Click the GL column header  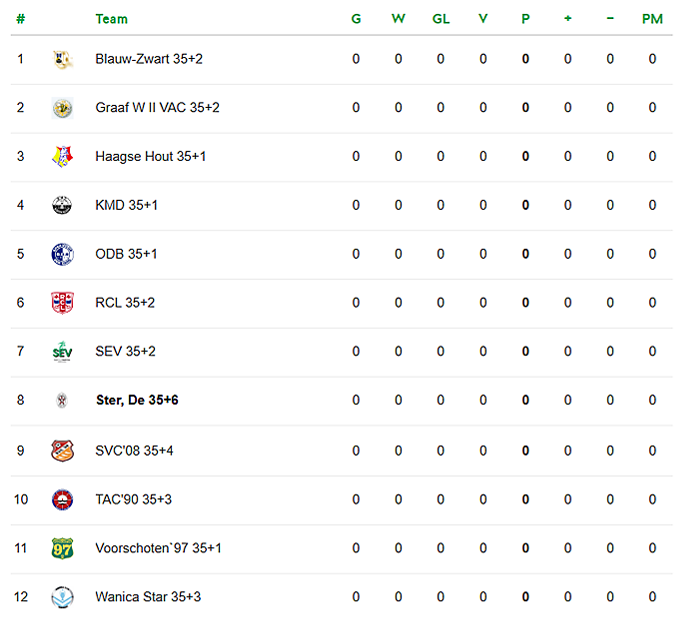[441, 19]
